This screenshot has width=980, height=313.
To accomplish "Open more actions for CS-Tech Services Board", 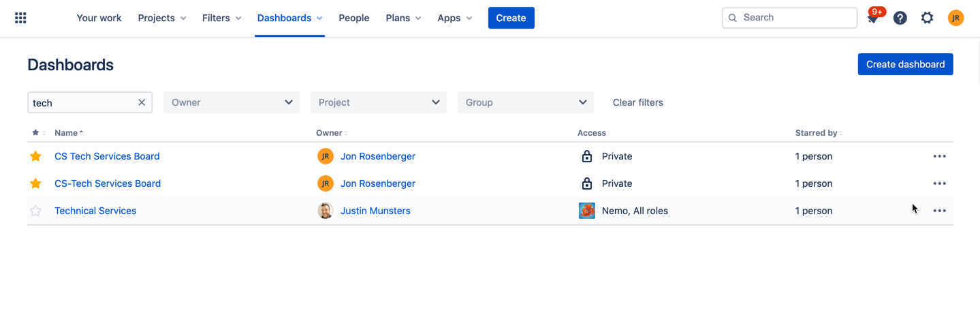I will [x=939, y=183].
